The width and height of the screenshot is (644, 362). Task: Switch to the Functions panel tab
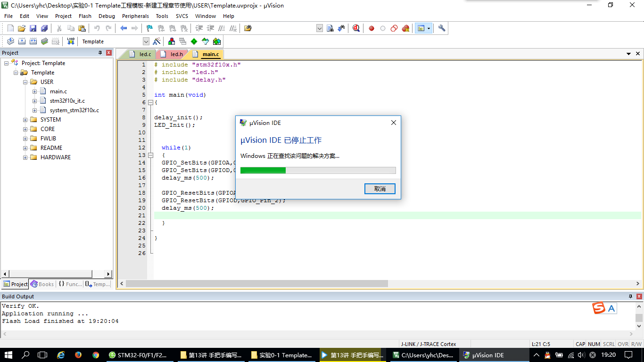70,284
